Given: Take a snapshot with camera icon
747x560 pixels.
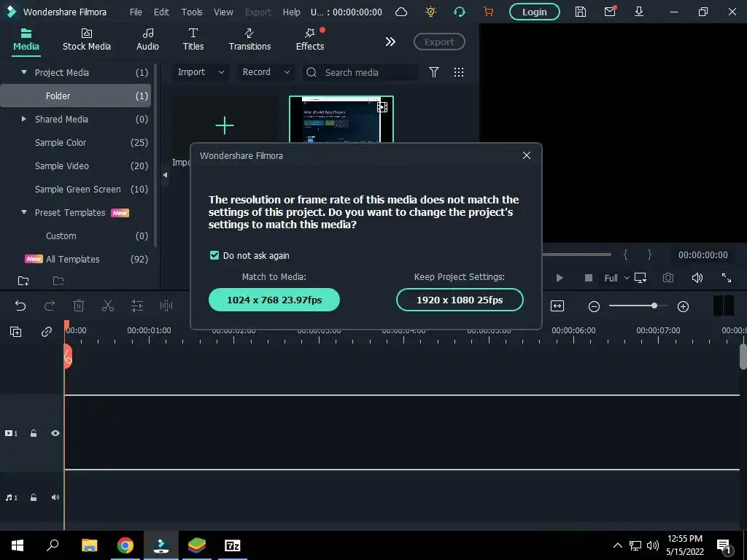Looking at the screenshot, I should (x=668, y=278).
